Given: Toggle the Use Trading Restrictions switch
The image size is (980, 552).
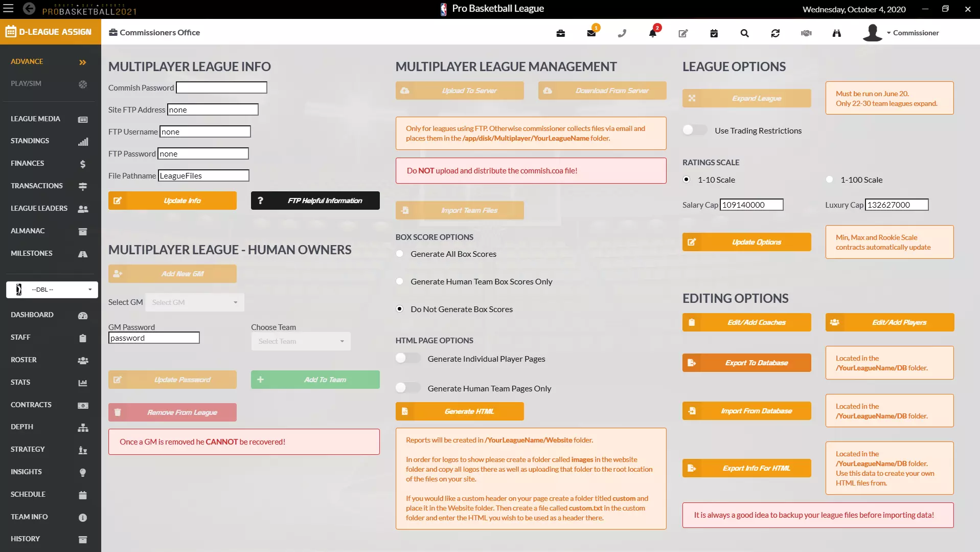Looking at the screenshot, I should [x=695, y=130].
